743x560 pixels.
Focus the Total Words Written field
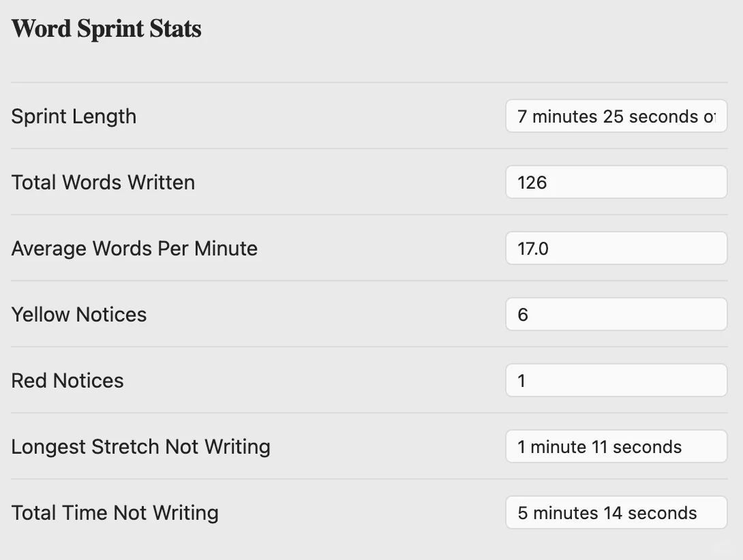[x=616, y=183]
